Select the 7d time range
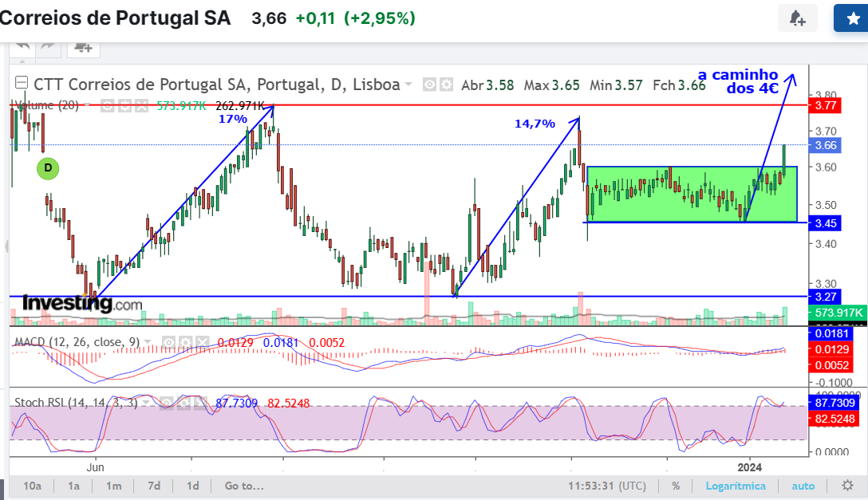This screenshot has height=500, width=868. (x=154, y=486)
